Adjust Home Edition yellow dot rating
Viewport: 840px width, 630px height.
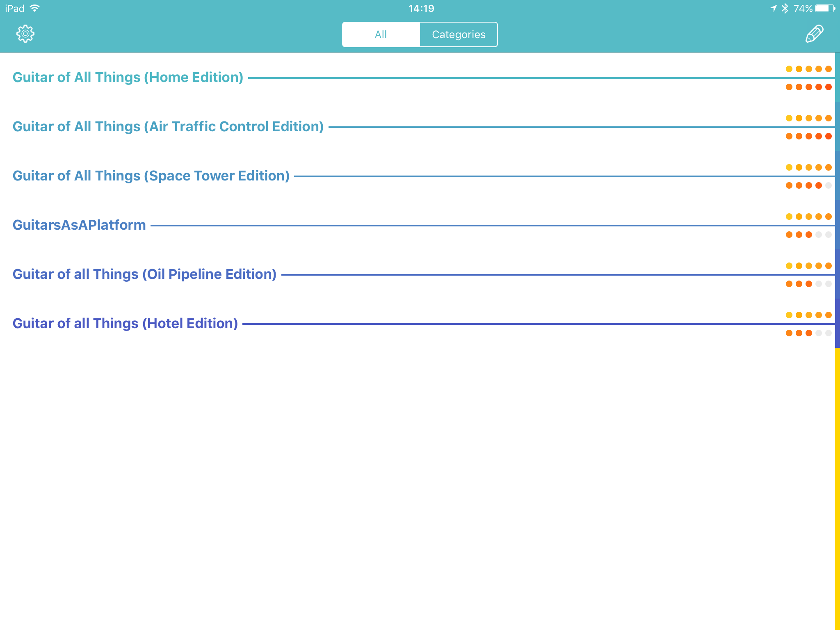click(808, 69)
